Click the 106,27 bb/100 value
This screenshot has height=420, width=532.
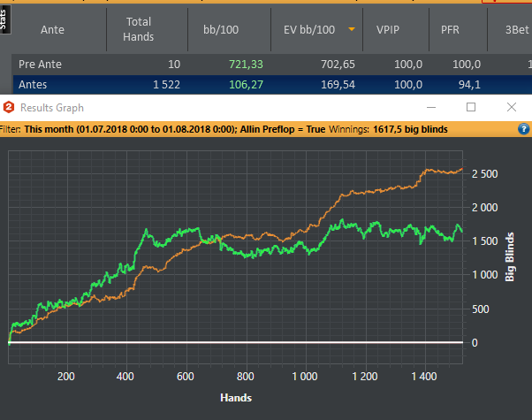coord(246,85)
